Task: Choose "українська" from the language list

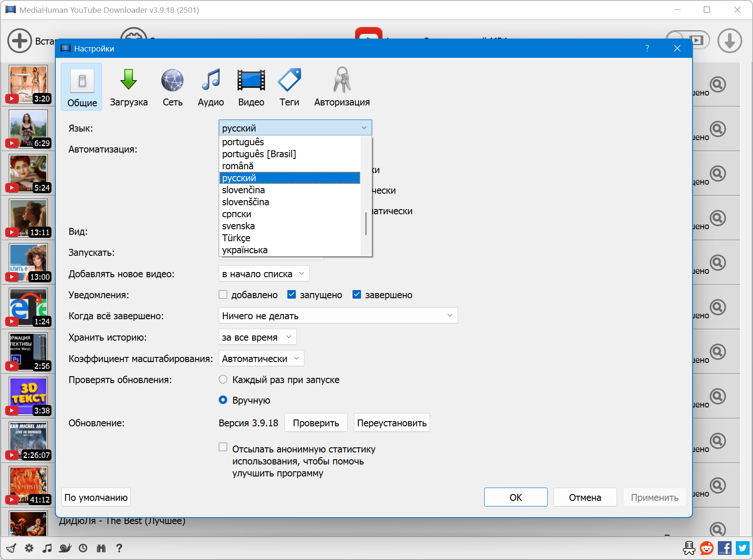Action: [x=245, y=250]
